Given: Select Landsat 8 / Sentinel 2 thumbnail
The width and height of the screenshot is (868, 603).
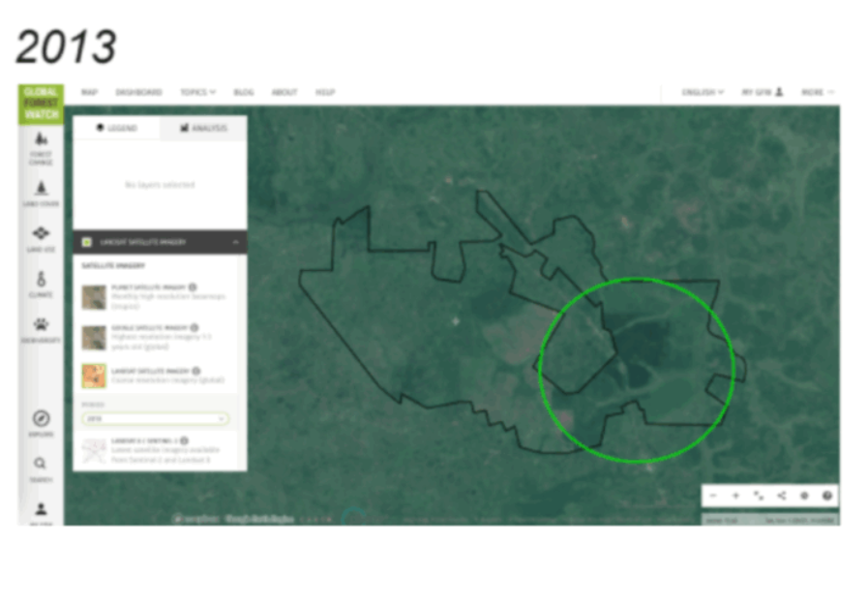Looking at the screenshot, I should 94,450.
